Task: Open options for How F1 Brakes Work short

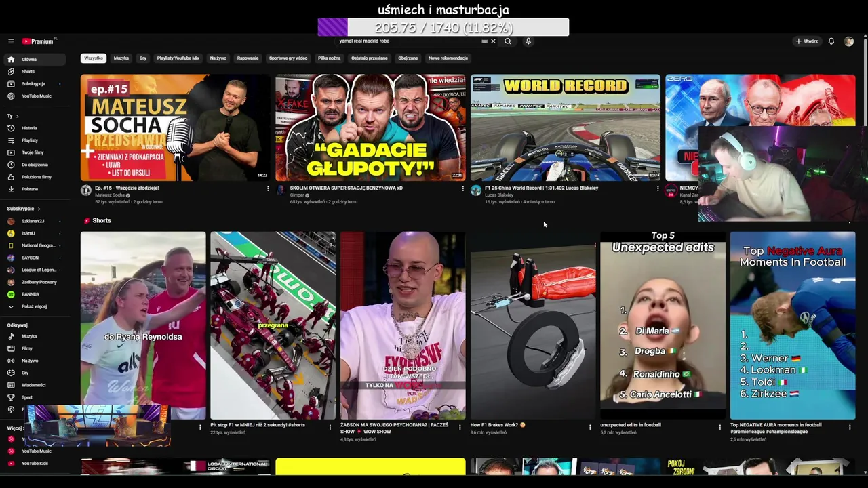Action: point(590,427)
